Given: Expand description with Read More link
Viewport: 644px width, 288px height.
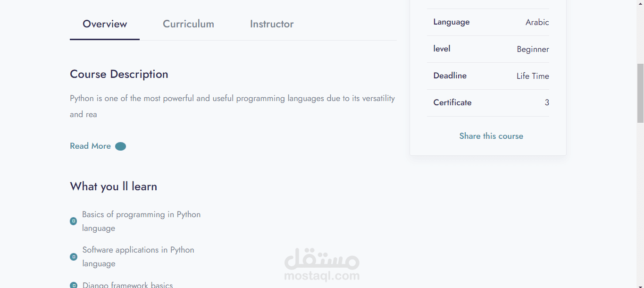Looking at the screenshot, I should [x=90, y=146].
